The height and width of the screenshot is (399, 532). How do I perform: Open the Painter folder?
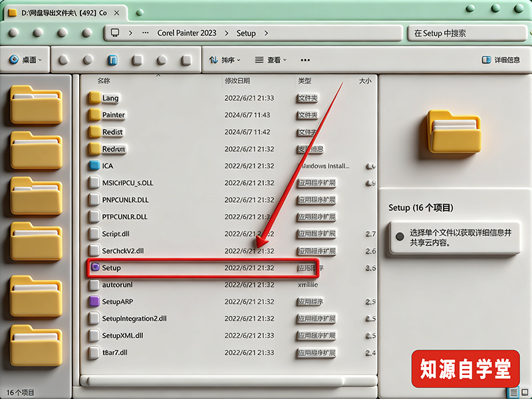click(x=114, y=115)
